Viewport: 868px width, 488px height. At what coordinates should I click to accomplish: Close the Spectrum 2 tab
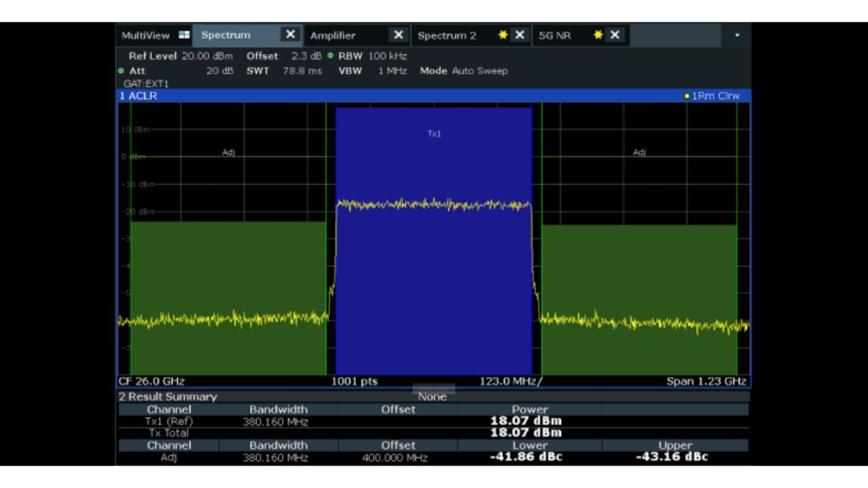pyautogui.click(x=520, y=35)
